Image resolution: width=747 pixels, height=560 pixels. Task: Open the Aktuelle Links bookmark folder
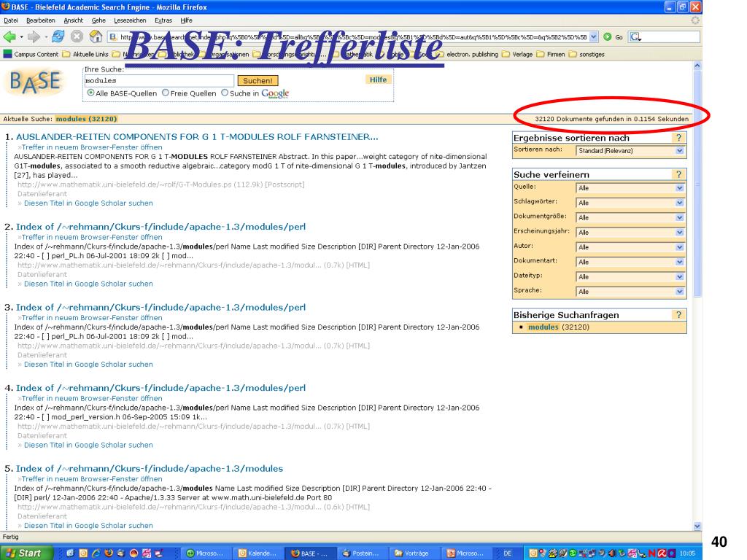86,54
